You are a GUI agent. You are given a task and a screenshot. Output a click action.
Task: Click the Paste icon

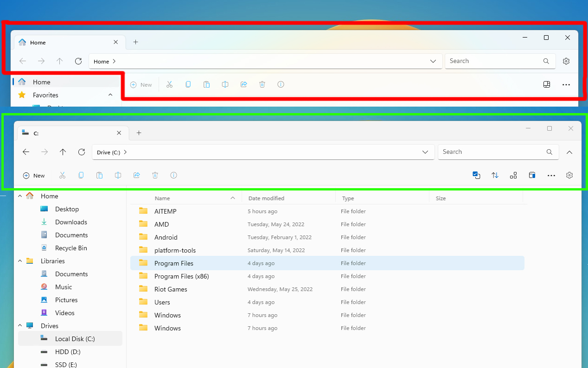(99, 175)
